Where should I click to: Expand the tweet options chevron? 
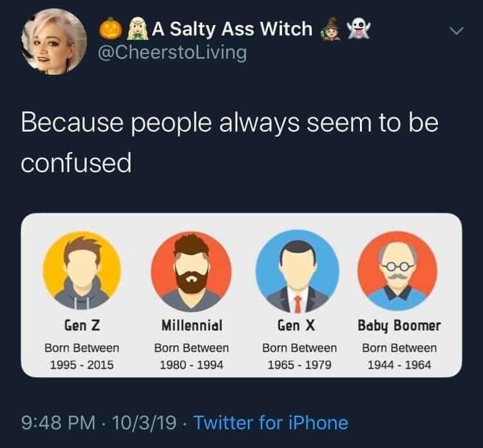(456, 31)
